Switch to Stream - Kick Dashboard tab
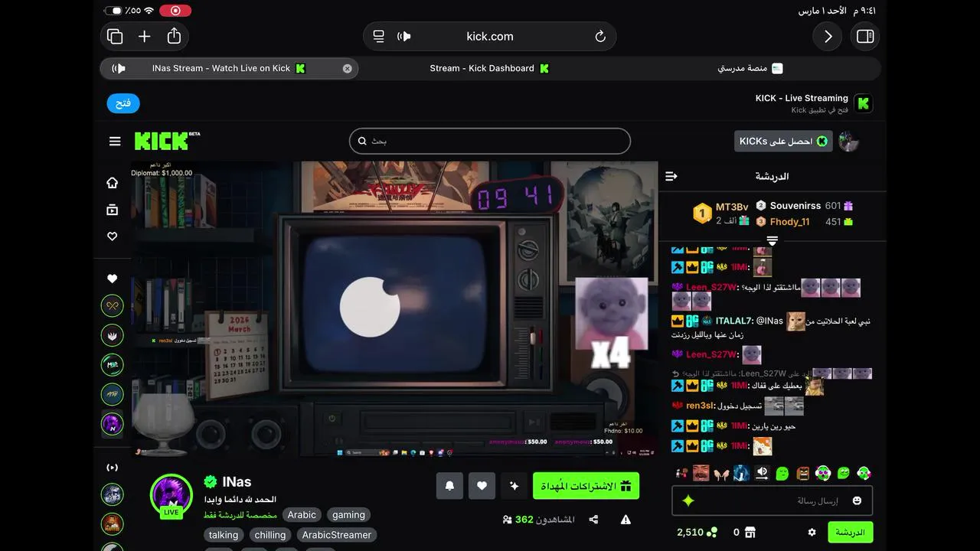This screenshot has width=980, height=551. (490, 68)
